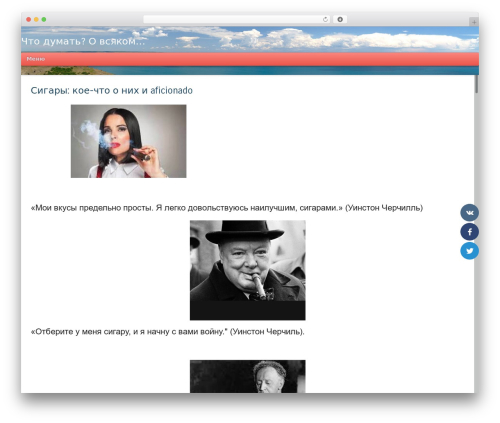Click the quote «Отберите у меня сигару...»
500x423 pixels.
coord(167,332)
